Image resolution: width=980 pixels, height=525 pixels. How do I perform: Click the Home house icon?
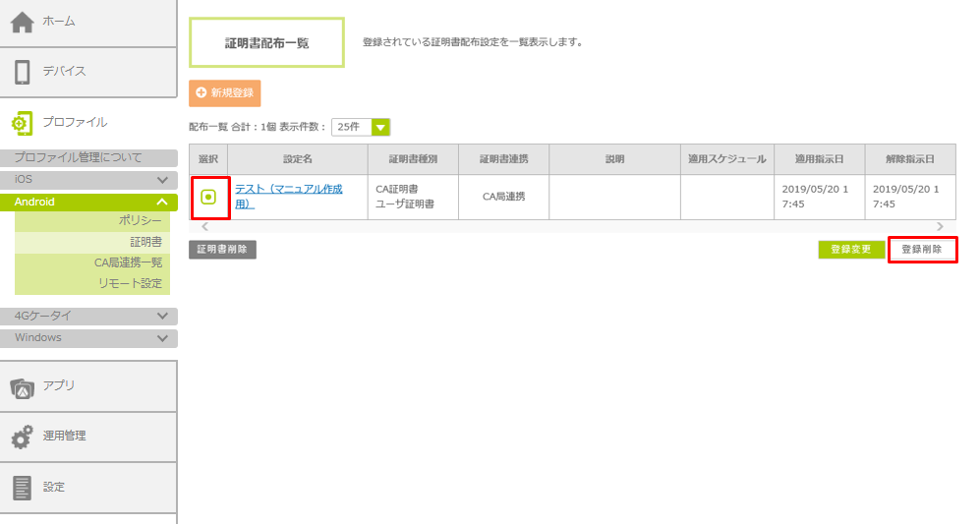coord(22,22)
